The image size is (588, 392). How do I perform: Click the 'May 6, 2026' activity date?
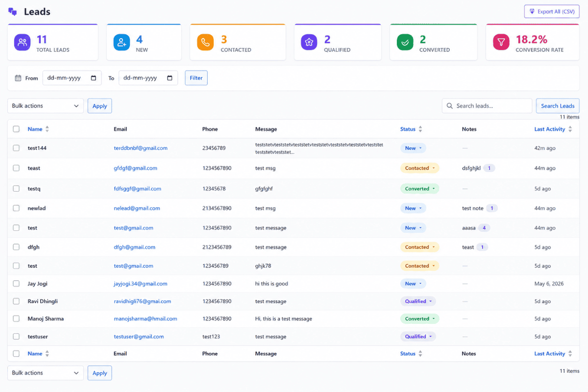pyautogui.click(x=549, y=284)
